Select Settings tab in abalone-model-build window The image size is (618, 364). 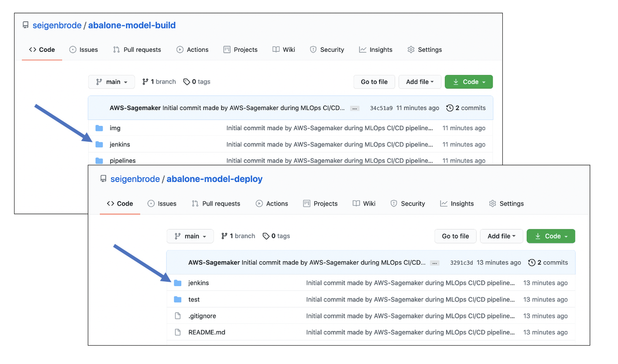pyautogui.click(x=425, y=49)
